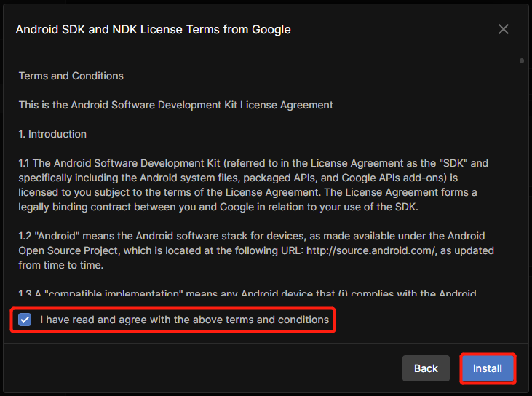Close the license terms dialog
Image resolution: width=532 pixels, height=396 pixels.
[x=504, y=29]
